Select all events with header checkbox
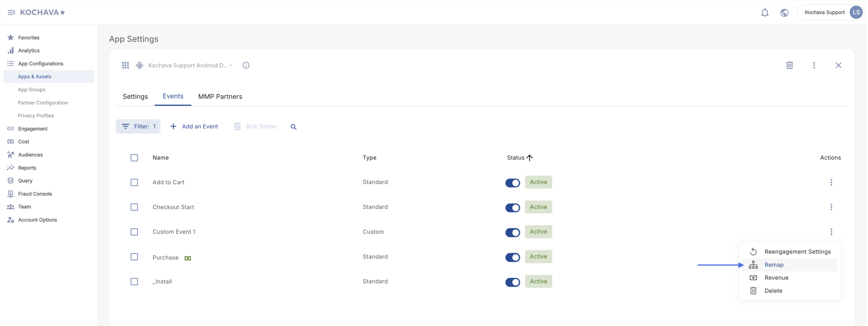The image size is (868, 326). click(x=134, y=158)
